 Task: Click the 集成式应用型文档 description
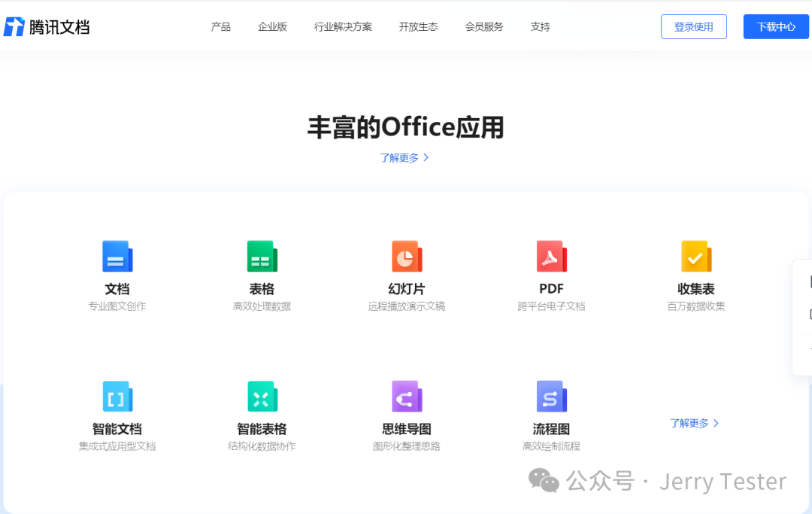(x=117, y=446)
